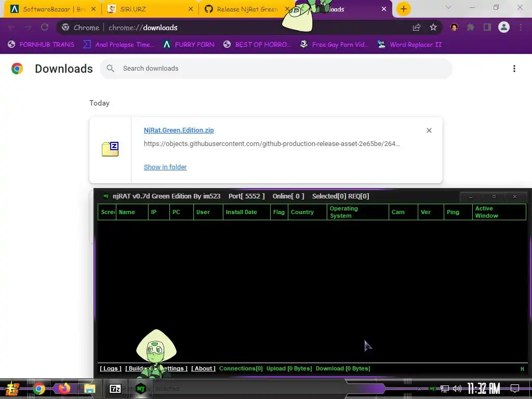The width and height of the screenshot is (532, 399).
Task: Click the Operating System column header
Action: point(358,212)
